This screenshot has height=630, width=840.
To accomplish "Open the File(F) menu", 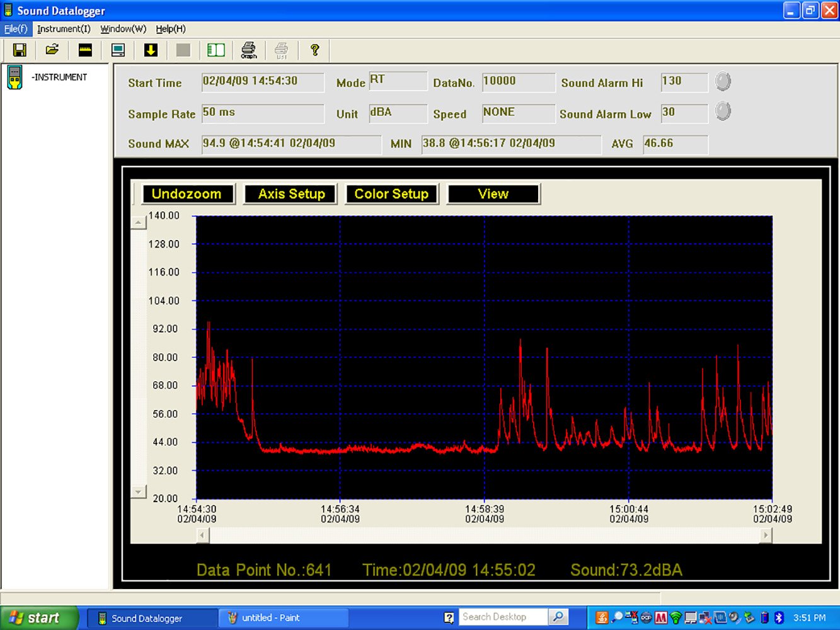I will pyautogui.click(x=16, y=29).
